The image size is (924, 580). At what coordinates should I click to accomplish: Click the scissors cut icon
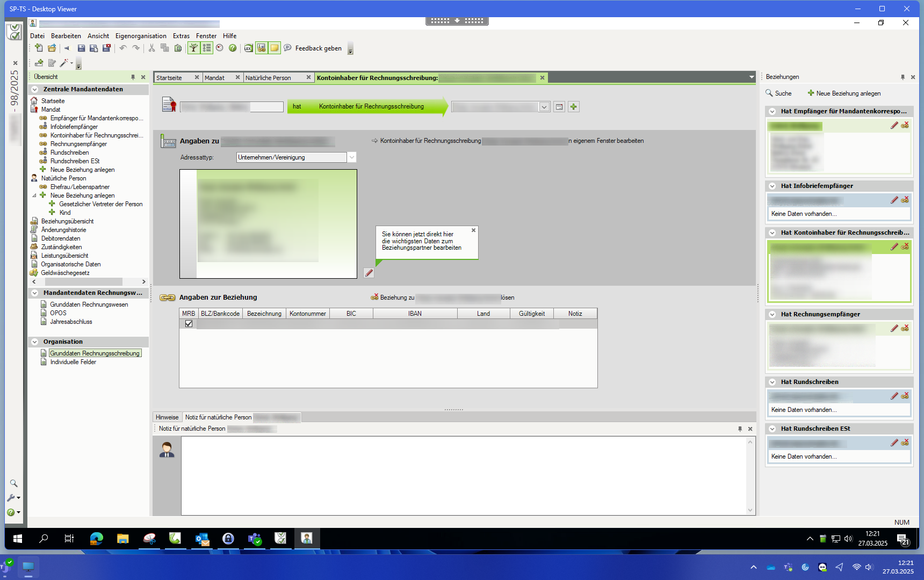[x=151, y=48]
